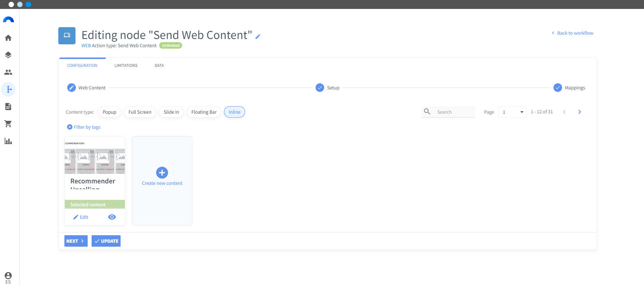Open the Page number dropdown
This screenshot has height=286, width=644.
point(512,112)
